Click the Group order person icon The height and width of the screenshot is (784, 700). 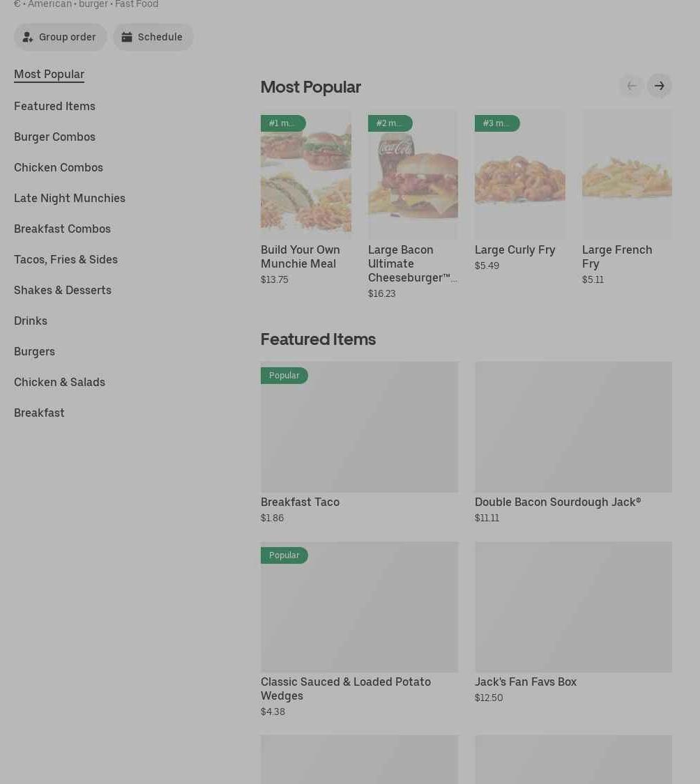pyautogui.click(x=28, y=38)
